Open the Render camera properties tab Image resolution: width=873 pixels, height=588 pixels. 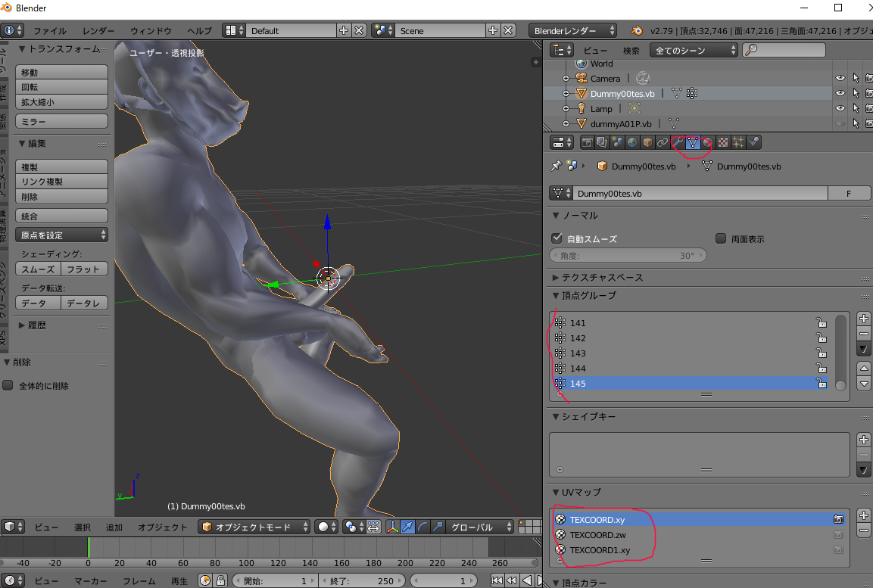tap(587, 142)
